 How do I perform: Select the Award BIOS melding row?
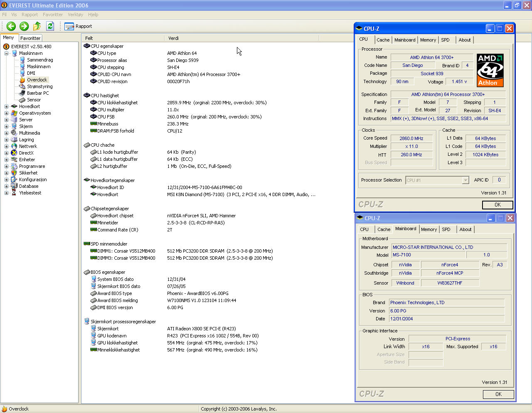(x=163, y=300)
